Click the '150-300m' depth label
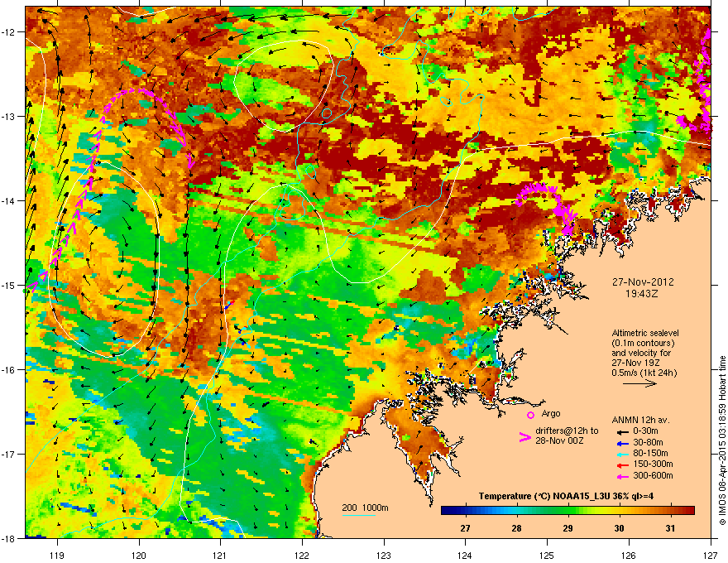The image size is (728, 563). pos(653,464)
